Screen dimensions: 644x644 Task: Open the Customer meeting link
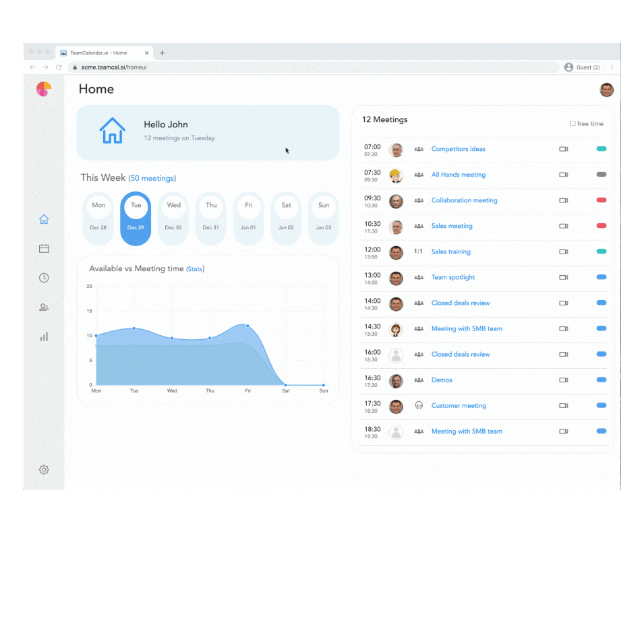pos(459,405)
